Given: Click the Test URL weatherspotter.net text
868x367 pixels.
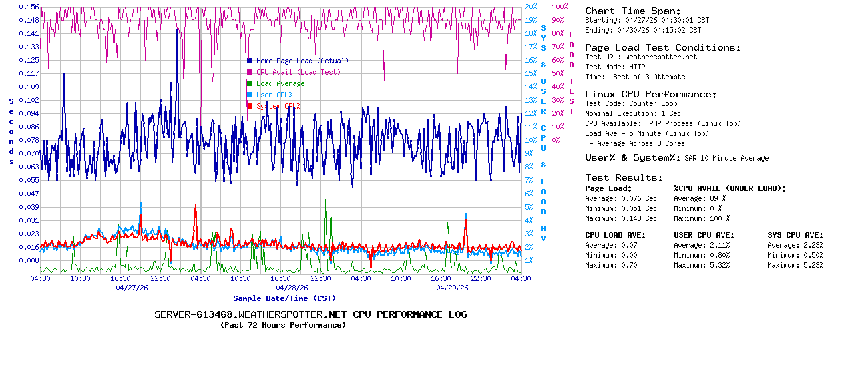Looking at the screenshot, I should pos(640,57).
